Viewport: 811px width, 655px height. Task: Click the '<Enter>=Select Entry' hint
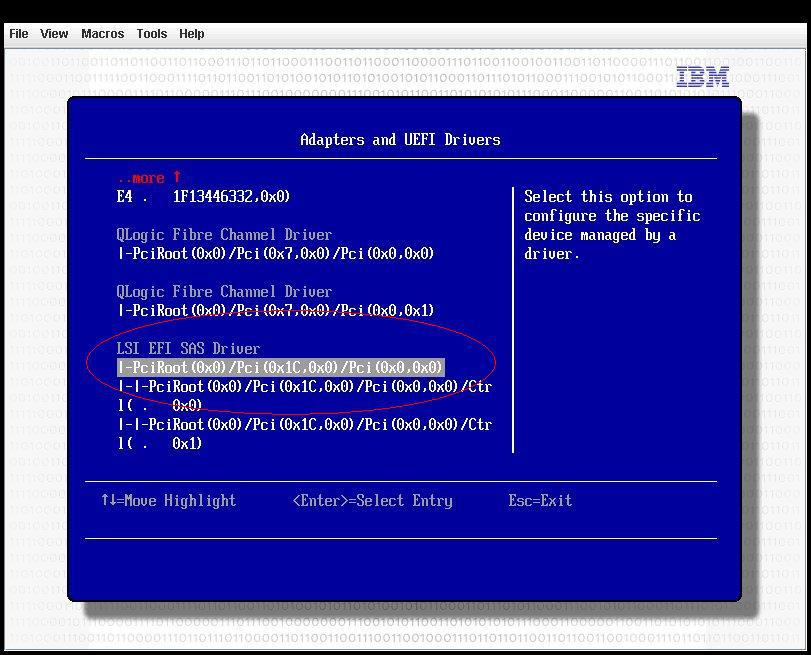(x=372, y=501)
